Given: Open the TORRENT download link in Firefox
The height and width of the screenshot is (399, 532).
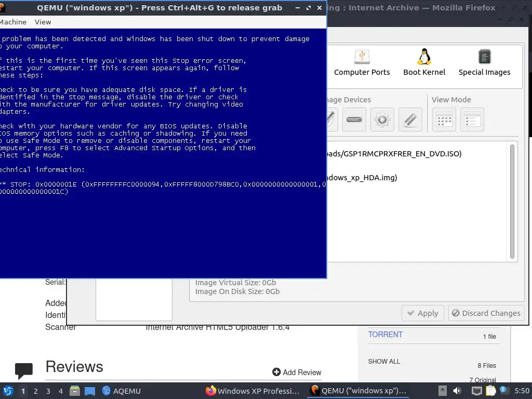Looking at the screenshot, I should 385,335.
